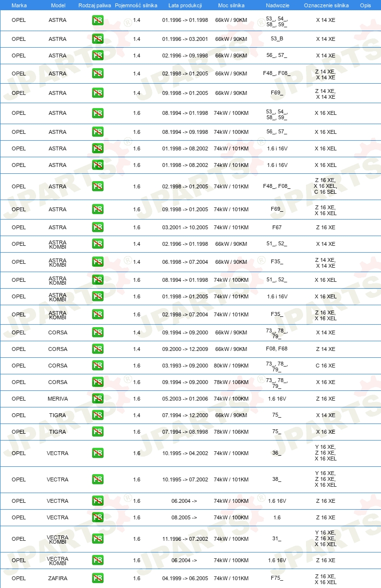Click the 'Opis' column header
The image size is (381, 588).
365,5
